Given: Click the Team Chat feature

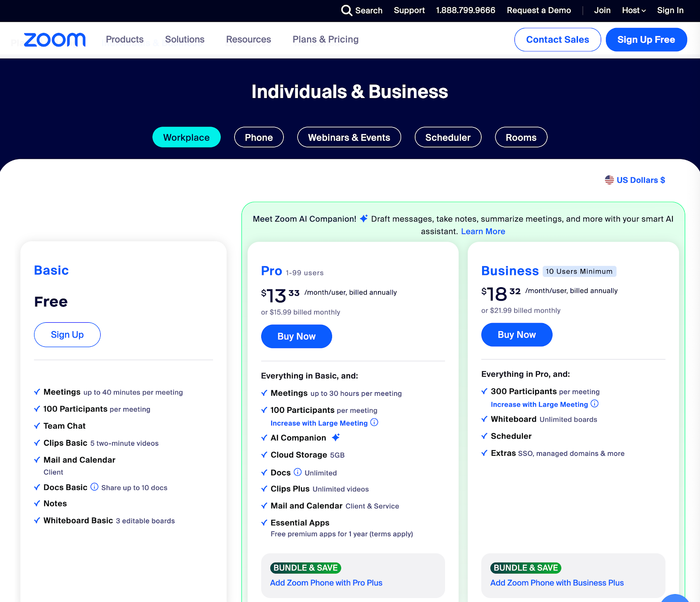Looking at the screenshot, I should pos(65,426).
